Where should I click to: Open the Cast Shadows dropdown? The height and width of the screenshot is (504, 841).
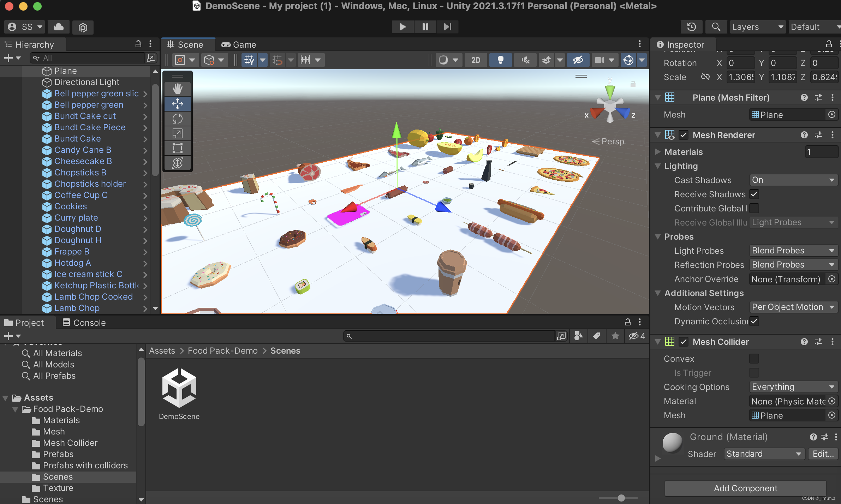tap(793, 180)
